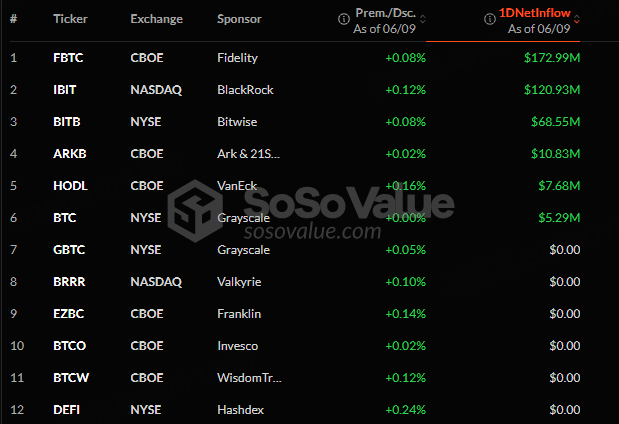Toggle sort arrows on Prem./Dsc. column

[422, 18]
